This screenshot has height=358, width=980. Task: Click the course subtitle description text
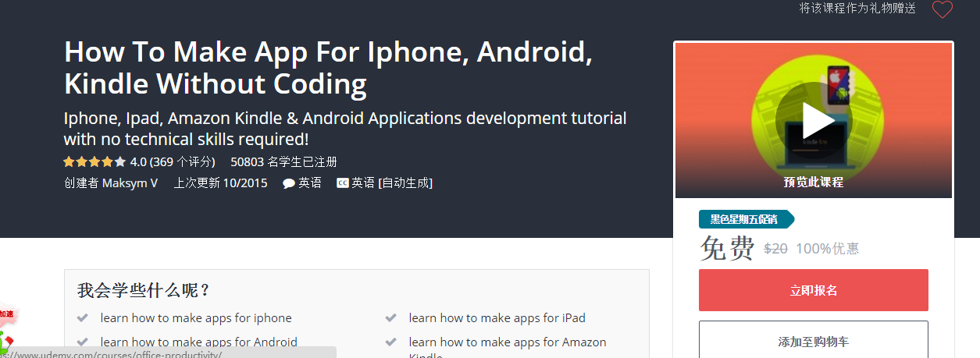(x=345, y=129)
